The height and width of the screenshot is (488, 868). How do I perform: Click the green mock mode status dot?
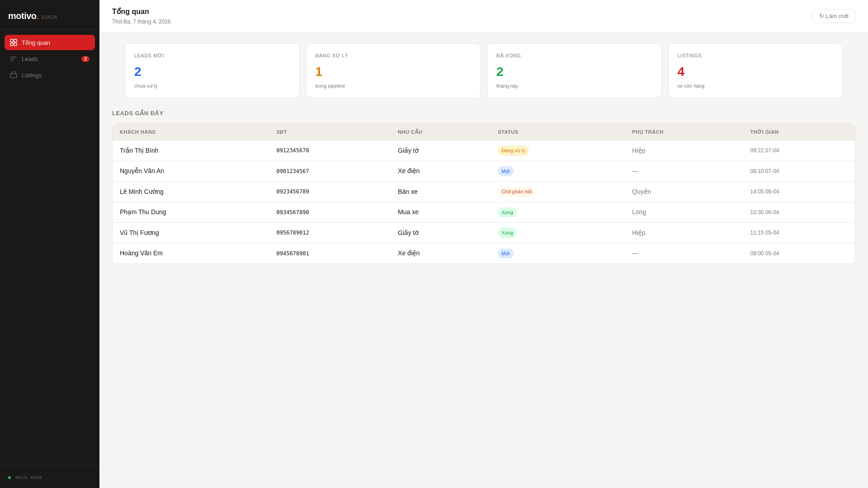pos(9,478)
